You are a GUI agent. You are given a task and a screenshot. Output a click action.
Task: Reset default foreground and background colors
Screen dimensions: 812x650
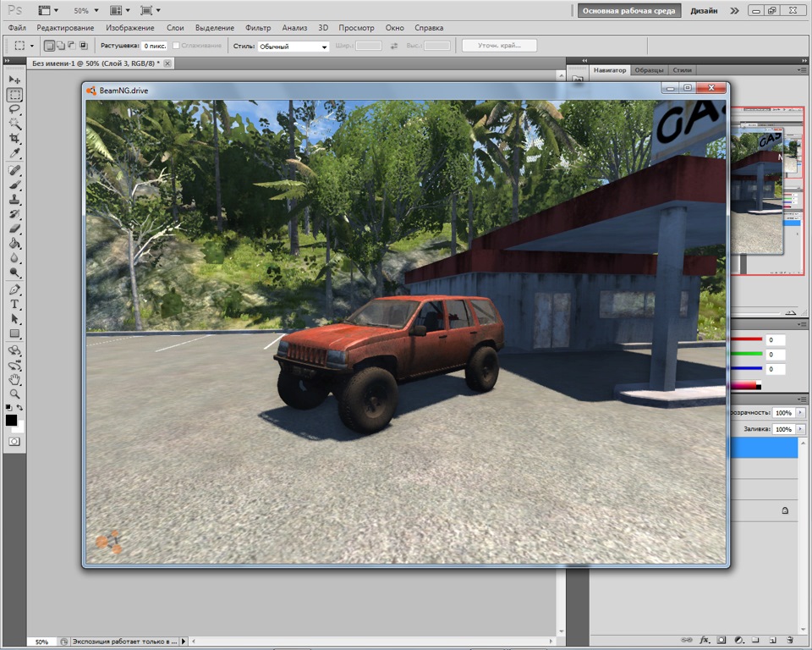(x=8, y=408)
